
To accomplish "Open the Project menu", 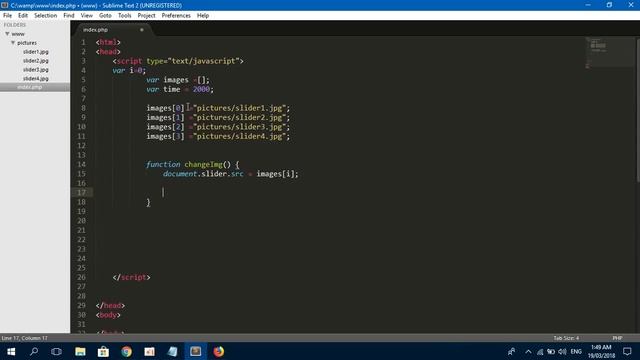I will tap(147, 16).
